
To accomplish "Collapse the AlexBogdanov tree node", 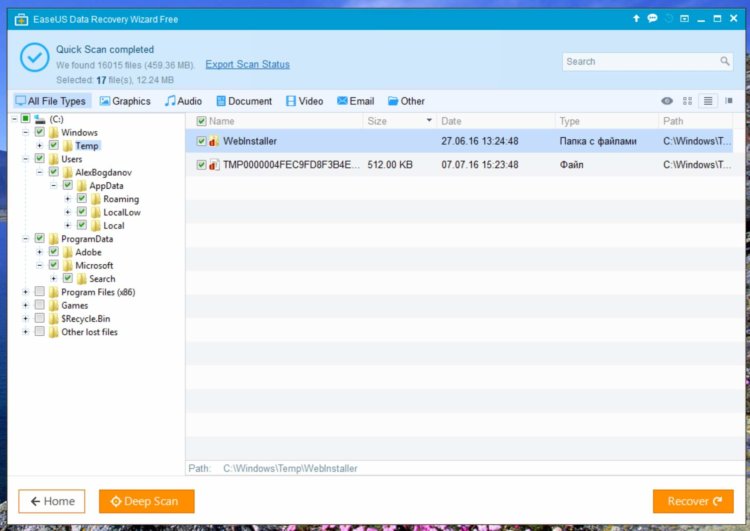I will (x=40, y=172).
